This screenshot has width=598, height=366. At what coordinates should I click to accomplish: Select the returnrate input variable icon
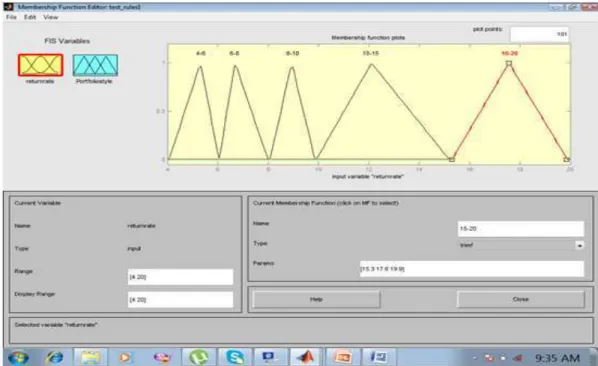[x=40, y=65]
